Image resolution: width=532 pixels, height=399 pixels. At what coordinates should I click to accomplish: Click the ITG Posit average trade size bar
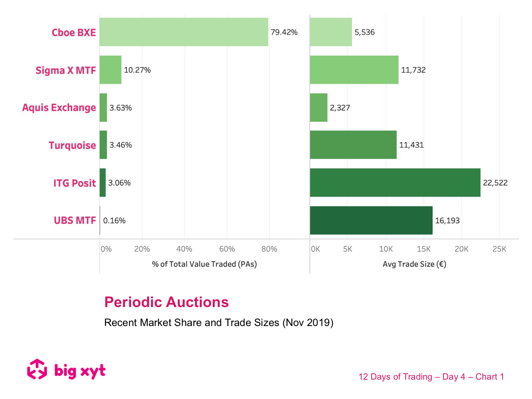[395, 182]
